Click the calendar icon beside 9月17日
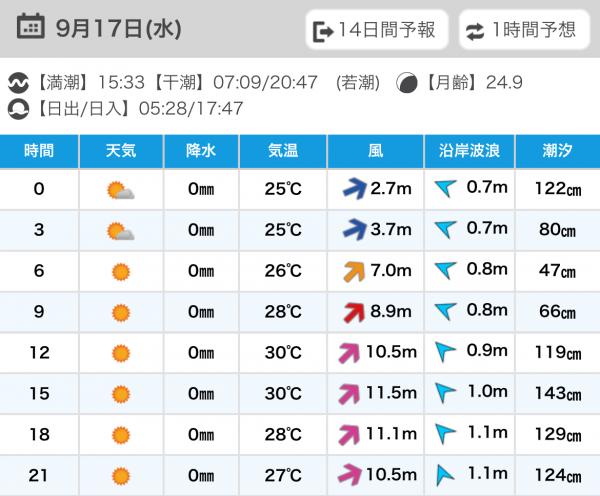 31,28
